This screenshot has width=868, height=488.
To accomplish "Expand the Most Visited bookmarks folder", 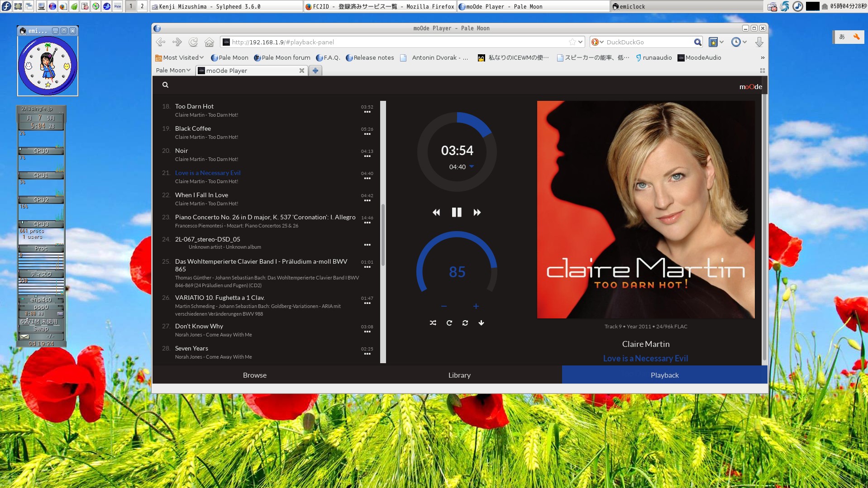I will pos(180,57).
